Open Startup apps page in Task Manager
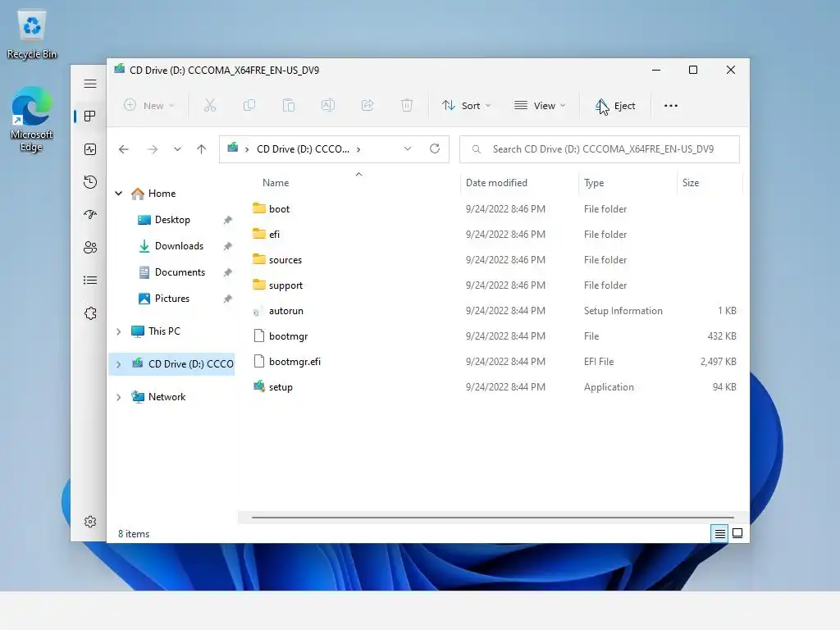Screen dimensions: 840x630 90,215
